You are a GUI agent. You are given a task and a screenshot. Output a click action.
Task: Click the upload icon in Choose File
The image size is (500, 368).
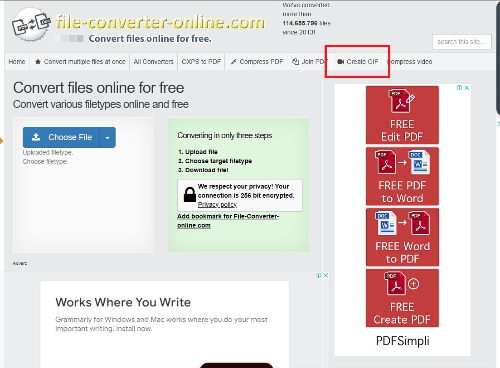tap(36, 137)
